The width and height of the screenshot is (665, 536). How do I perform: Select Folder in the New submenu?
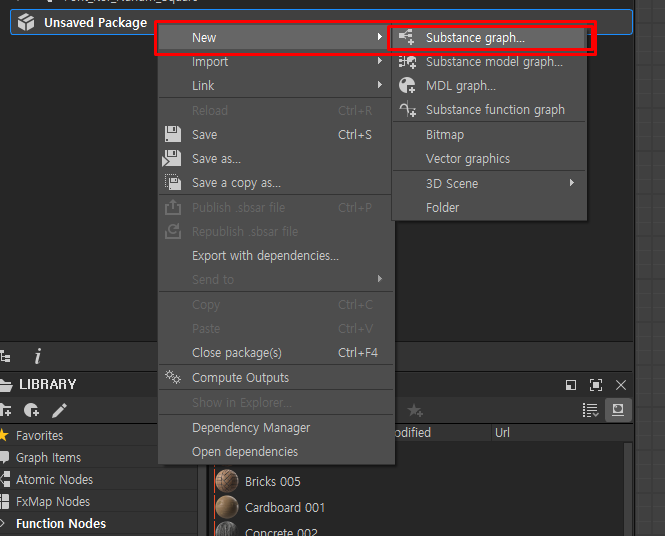pos(489,208)
